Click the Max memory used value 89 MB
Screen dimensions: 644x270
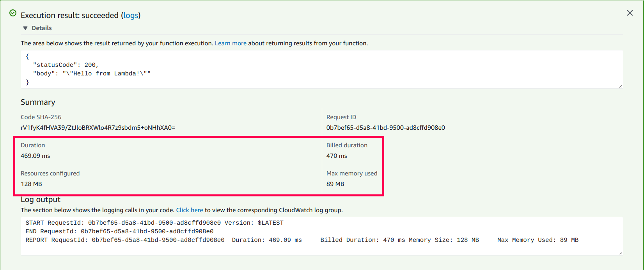coord(335,184)
